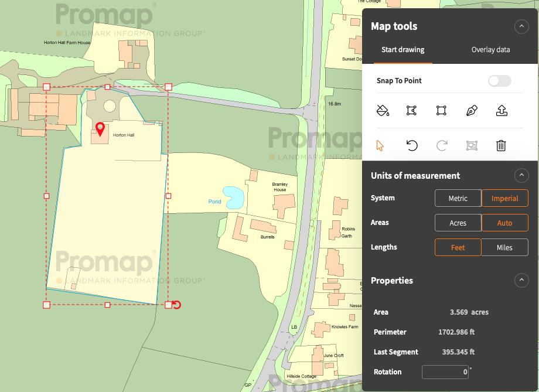
Task: Select the rectangle shape drawing tool
Action: pyautogui.click(x=442, y=110)
